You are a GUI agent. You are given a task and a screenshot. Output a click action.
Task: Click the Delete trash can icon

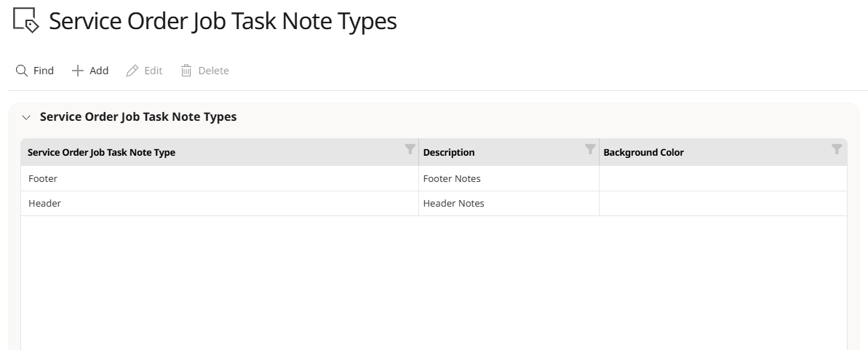(186, 71)
